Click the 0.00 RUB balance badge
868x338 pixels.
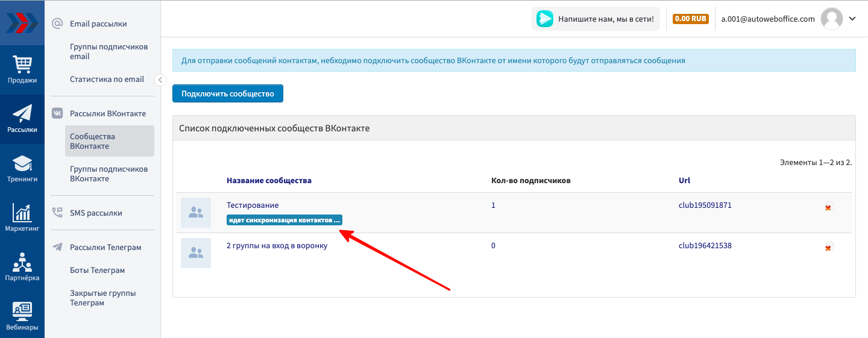click(x=690, y=19)
